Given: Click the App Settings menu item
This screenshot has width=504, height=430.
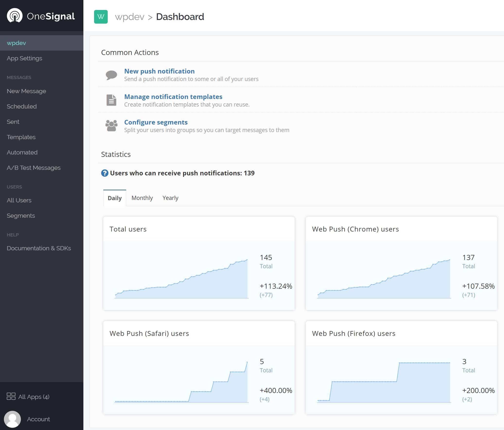Looking at the screenshot, I should (x=24, y=58).
